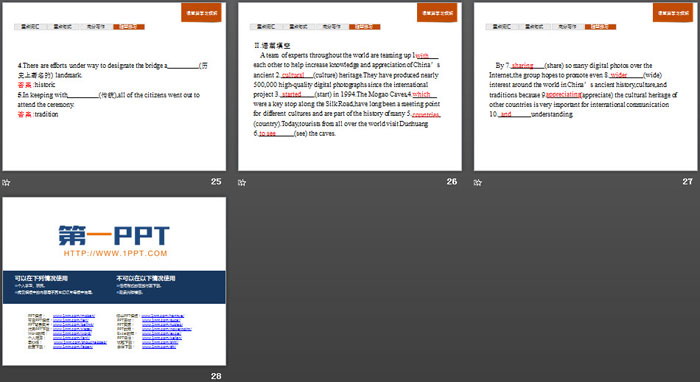Click the red answer 'sharing' on slide 27
This screenshot has height=382, width=700.
point(522,66)
